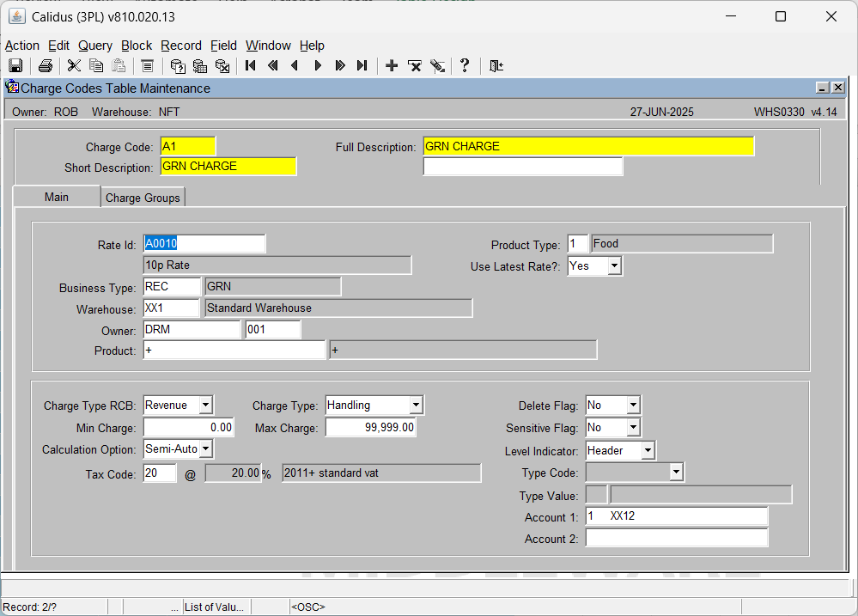This screenshot has height=616, width=858.
Task: Select the Main tab
Action: pyautogui.click(x=57, y=197)
